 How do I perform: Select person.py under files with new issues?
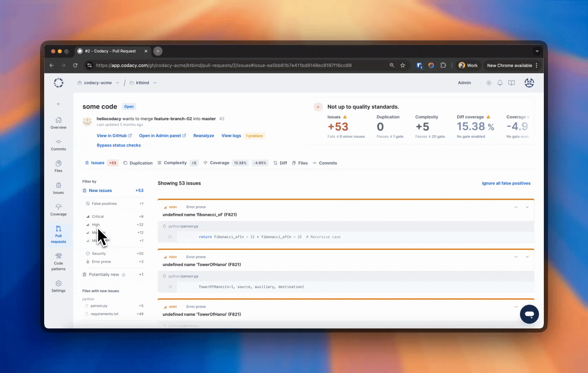point(99,306)
